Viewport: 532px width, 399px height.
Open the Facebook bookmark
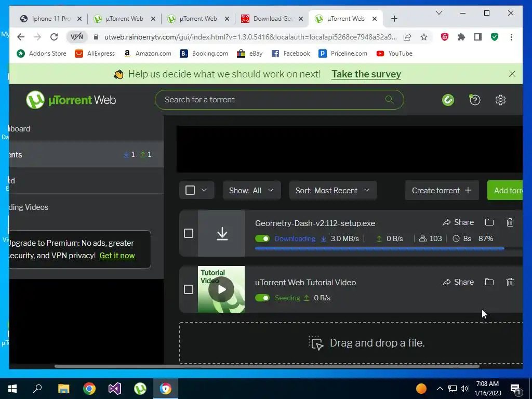click(291, 54)
